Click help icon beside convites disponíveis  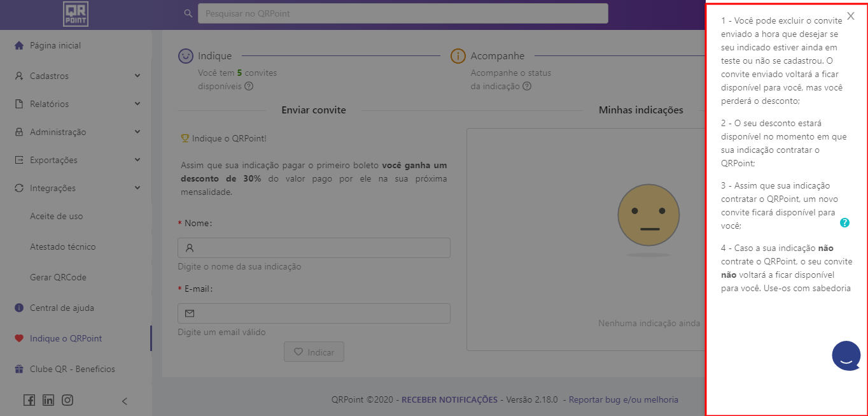click(249, 86)
